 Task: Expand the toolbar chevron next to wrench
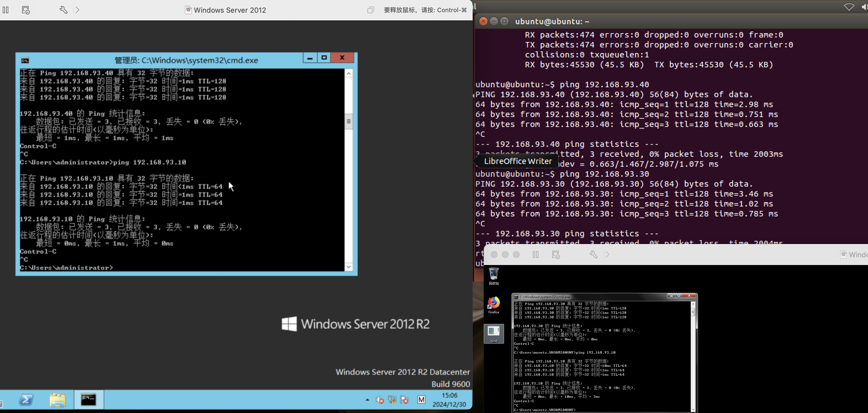[x=78, y=10]
